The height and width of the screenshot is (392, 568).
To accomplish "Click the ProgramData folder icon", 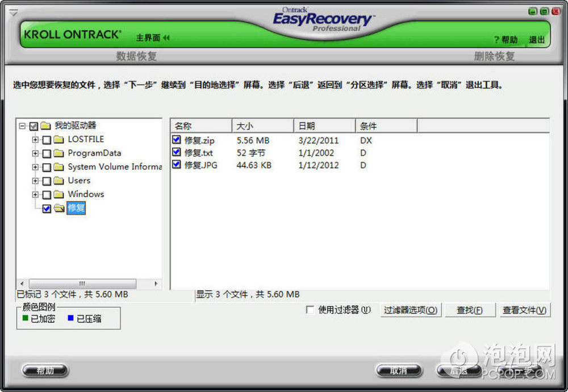I will pyautogui.click(x=59, y=153).
